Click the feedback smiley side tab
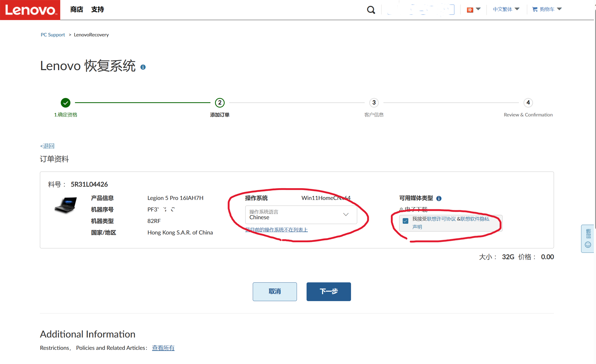This screenshot has width=596, height=364. (588, 238)
